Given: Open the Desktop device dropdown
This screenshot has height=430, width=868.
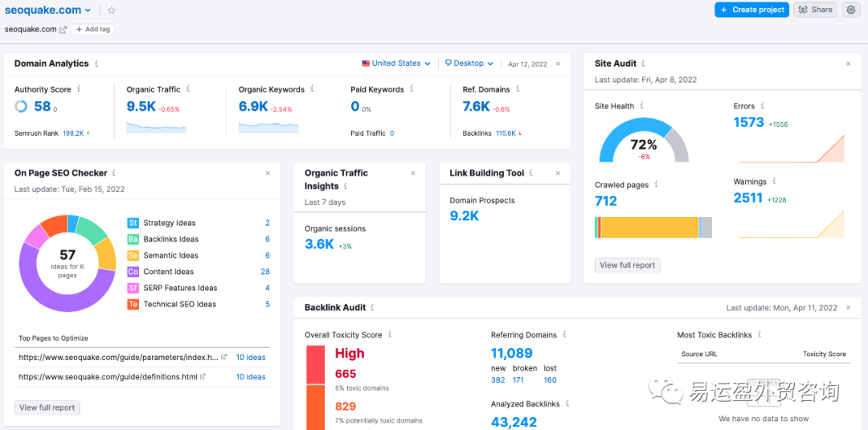Looking at the screenshot, I should (x=469, y=63).
